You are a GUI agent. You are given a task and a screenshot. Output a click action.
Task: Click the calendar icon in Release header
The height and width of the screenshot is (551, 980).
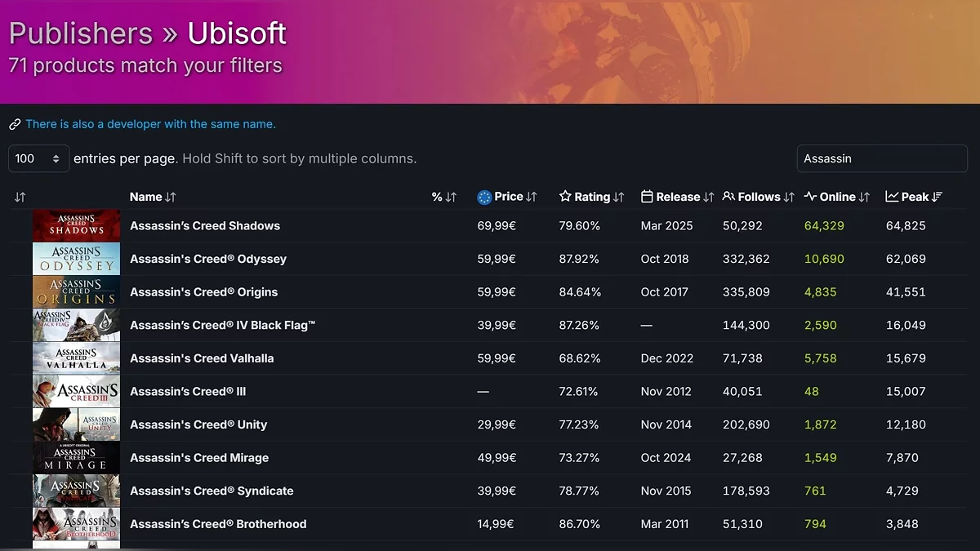[x=647, y=197]
